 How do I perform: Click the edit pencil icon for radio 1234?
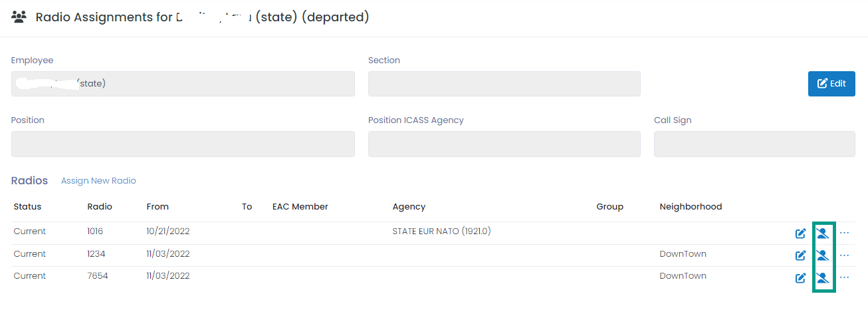pyautogui.click(x=801, y=255)
